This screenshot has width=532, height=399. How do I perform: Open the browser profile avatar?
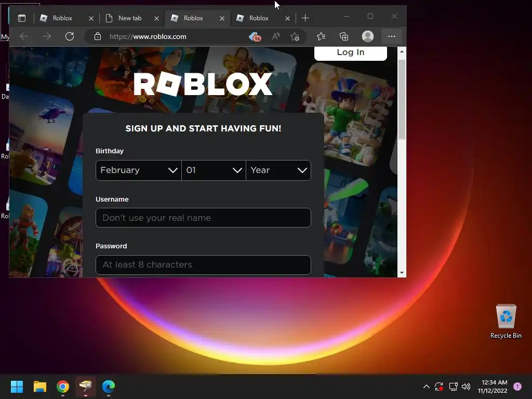368,36
